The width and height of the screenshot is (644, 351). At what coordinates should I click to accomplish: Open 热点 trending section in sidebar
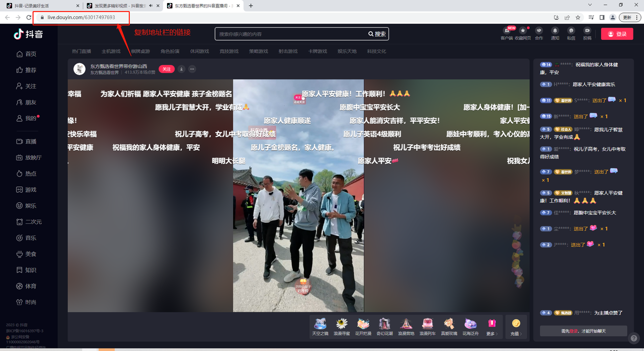pyautogui.click(x=26, y=173)
